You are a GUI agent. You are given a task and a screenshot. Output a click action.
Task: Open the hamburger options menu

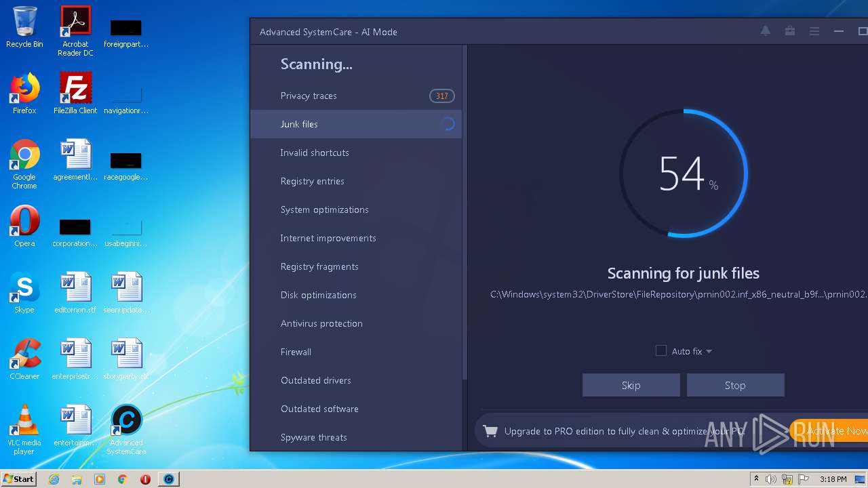[x=814, y=31]
